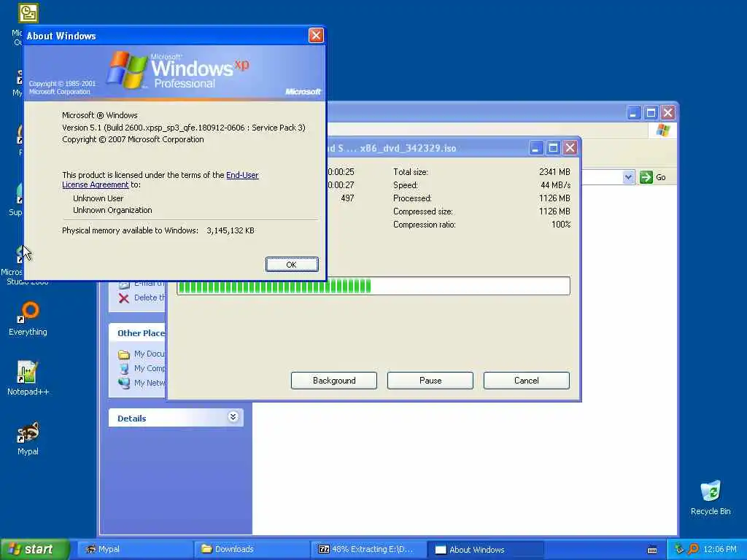Click the Windows flag logo in Explorer
The height and width of the screenshot is (560, 747).
point(662,130)
